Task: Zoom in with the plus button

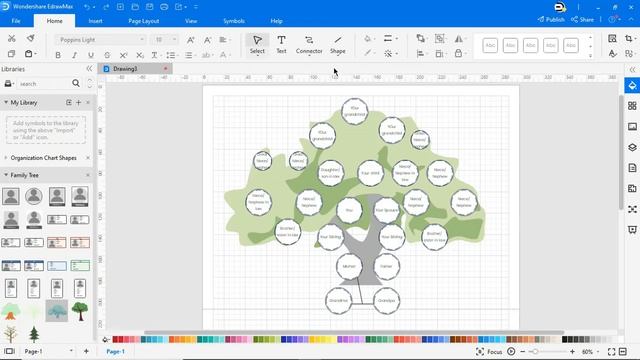Action: (572, 351)
